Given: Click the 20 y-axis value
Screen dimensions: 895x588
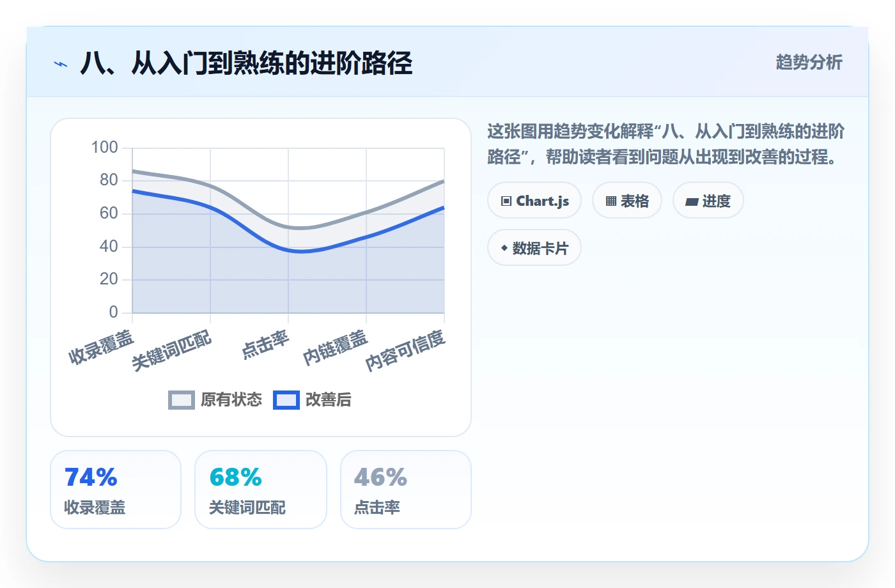Looking at the screenshot, I should pyautogui.click(x=109, y=279).
